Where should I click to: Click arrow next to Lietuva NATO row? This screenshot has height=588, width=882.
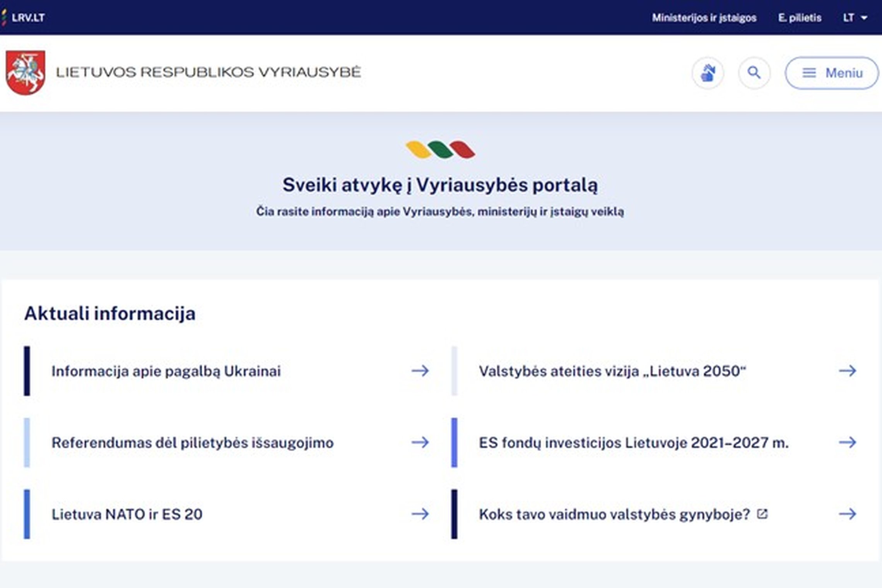[420, 514]
